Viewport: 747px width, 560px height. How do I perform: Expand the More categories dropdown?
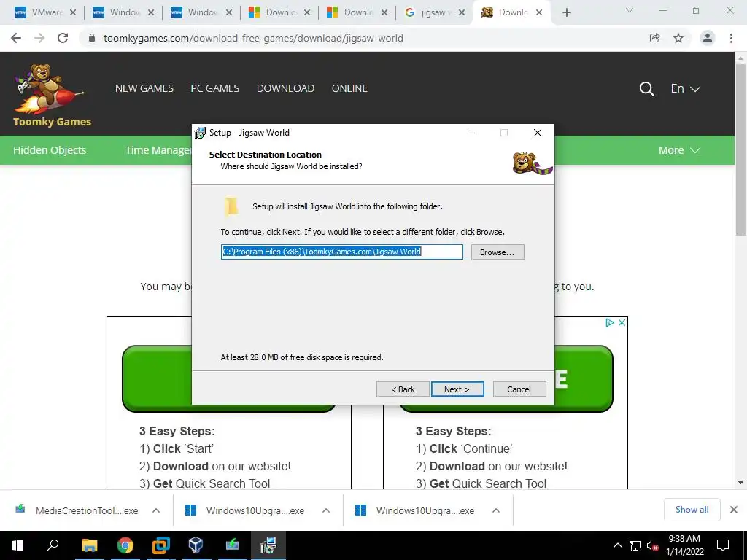pos(679,150)
